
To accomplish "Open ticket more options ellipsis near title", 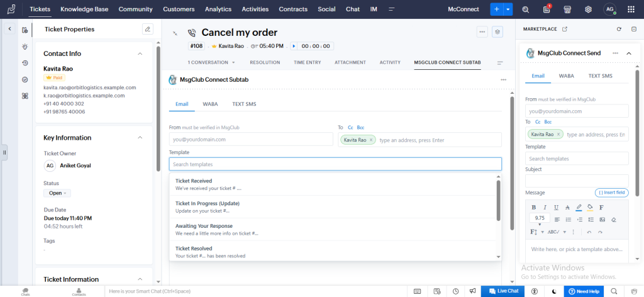I will (482, 31).
